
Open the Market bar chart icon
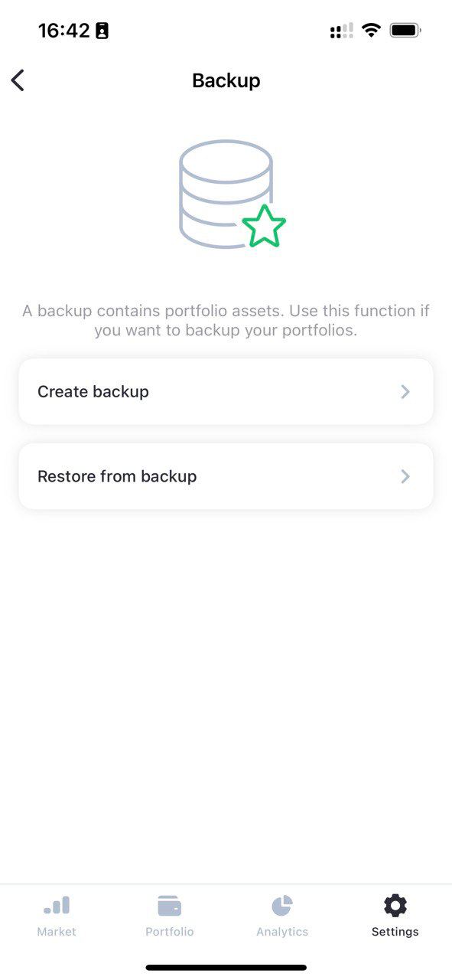(57, 906)
